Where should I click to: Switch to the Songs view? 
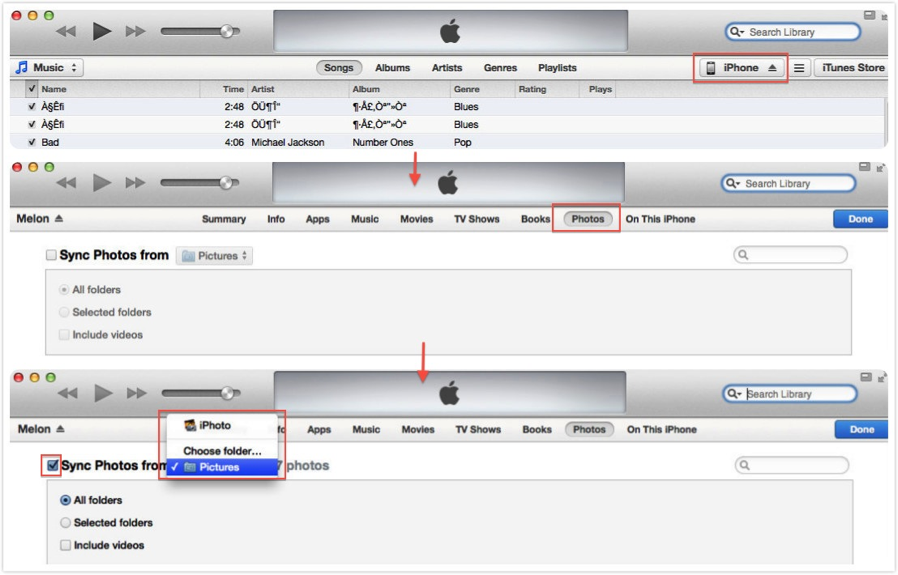[338, 68]
